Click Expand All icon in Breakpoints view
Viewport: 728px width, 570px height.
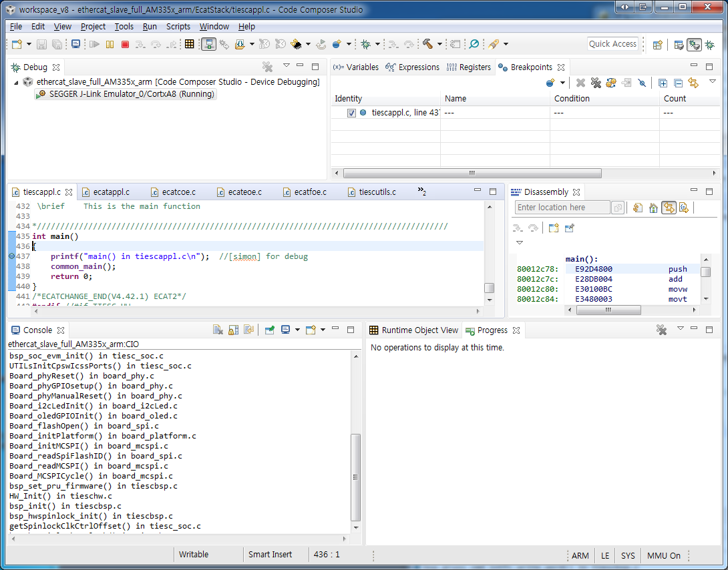tap(663, 83)
